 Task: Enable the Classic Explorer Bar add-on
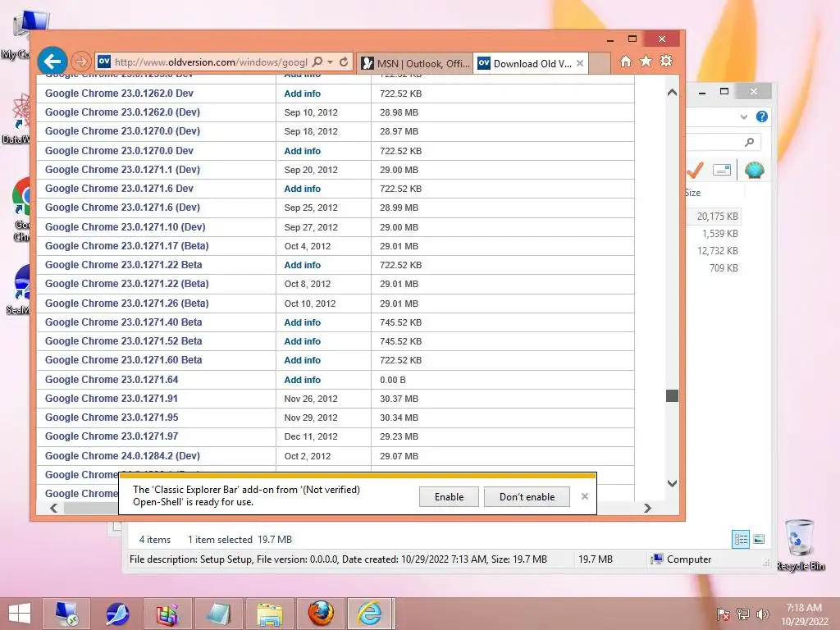(449, 496)
